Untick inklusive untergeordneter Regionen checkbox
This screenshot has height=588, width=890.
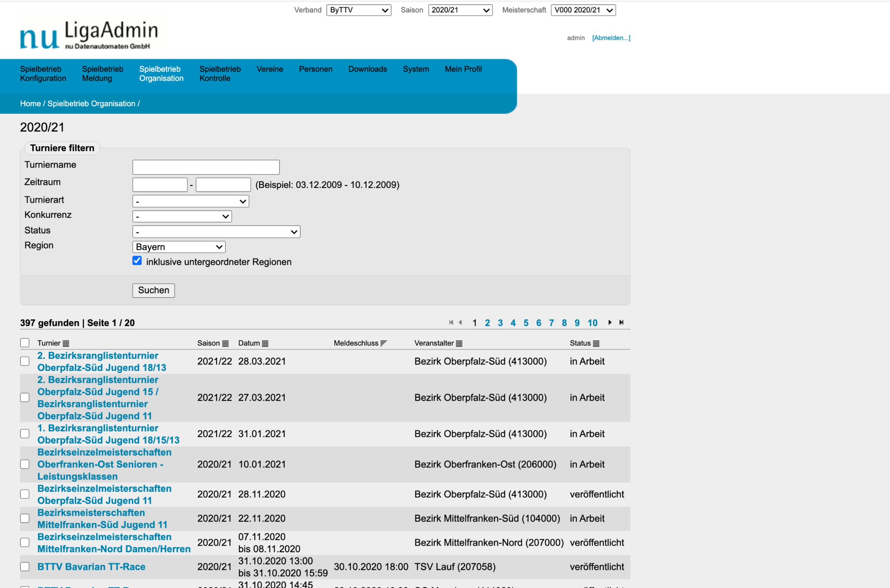[137, 261]
